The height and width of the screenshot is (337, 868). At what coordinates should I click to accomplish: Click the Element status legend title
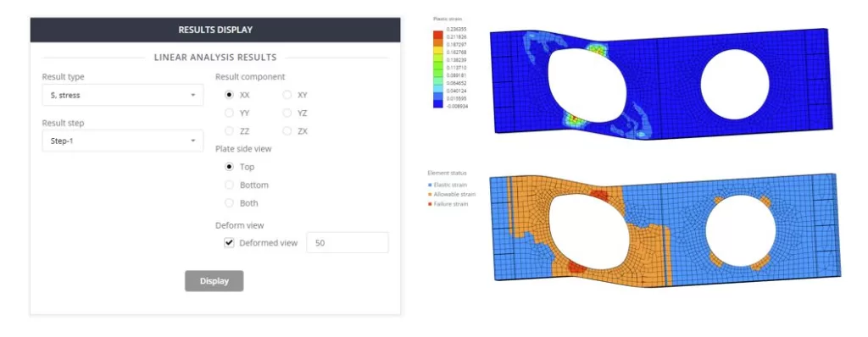[x=447, y=173]
